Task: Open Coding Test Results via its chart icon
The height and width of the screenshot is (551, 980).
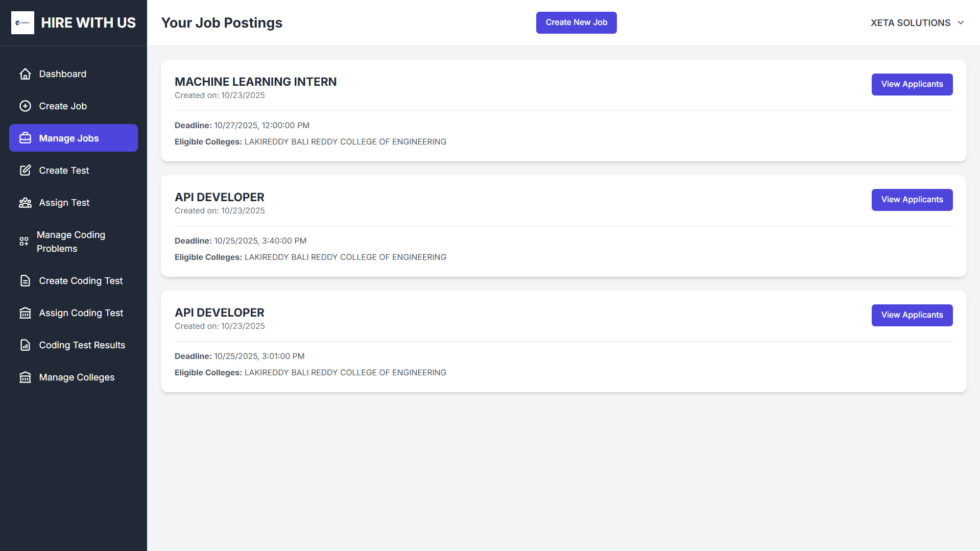Action: point(26,345)
